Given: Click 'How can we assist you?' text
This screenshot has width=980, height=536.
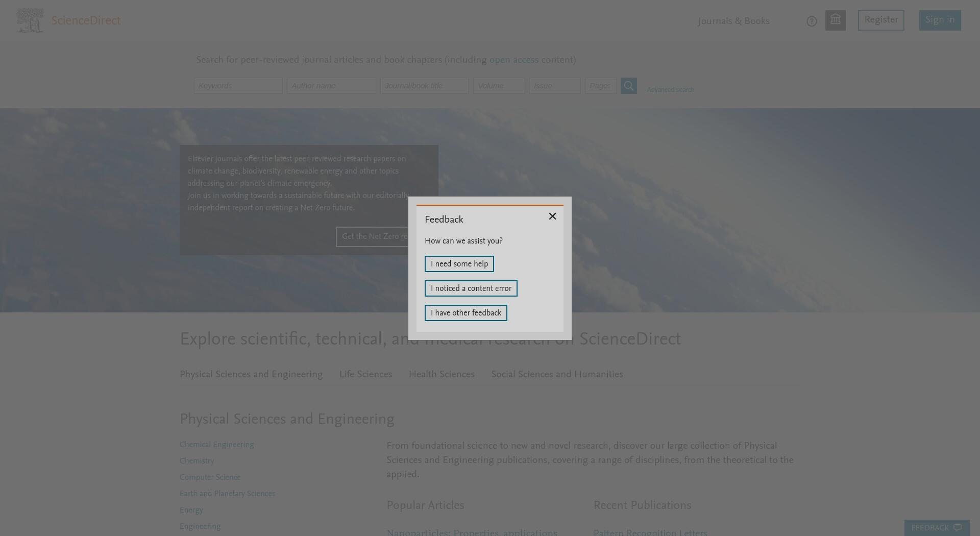Looking at the screenshot, I should [463, 241].
